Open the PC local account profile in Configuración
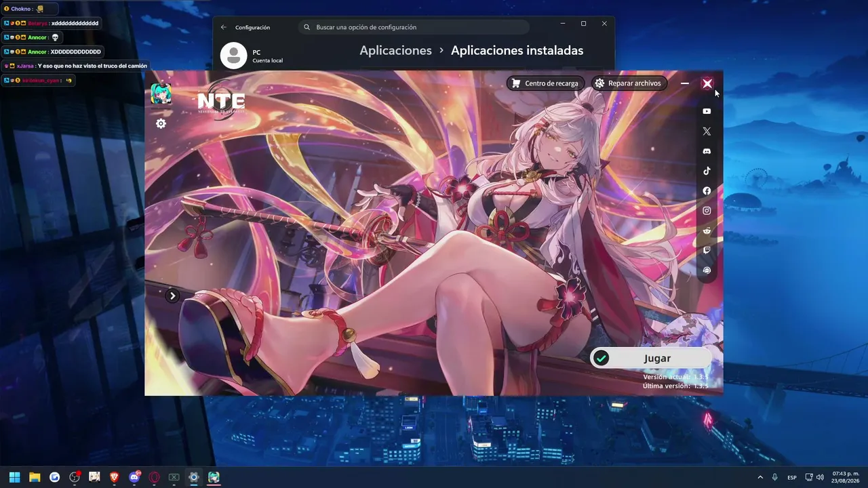 tap(252, 56)
